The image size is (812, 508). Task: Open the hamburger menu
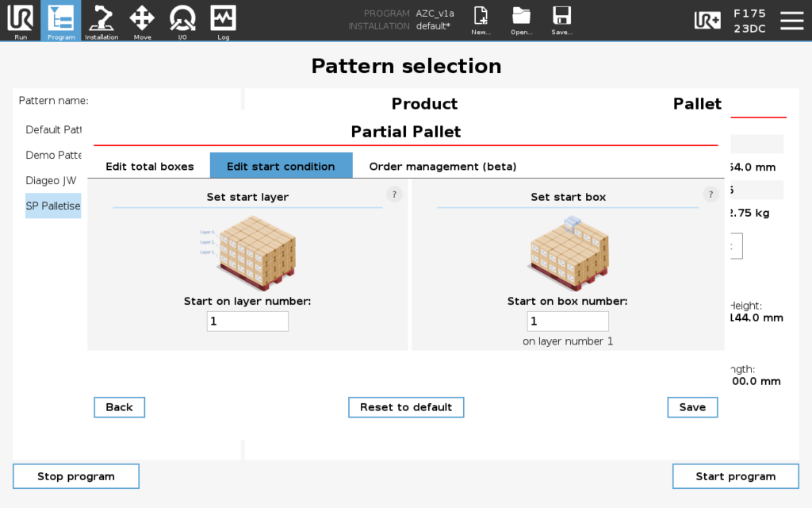coord(791,21)
